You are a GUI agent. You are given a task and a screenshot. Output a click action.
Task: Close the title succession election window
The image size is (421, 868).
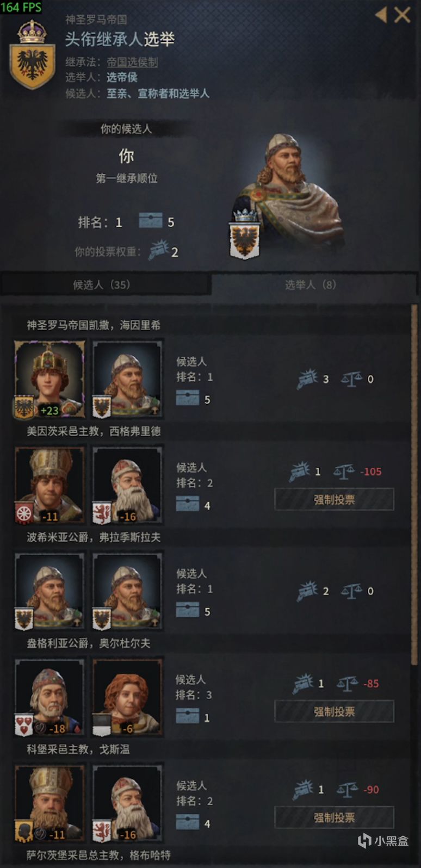[403, 15]
